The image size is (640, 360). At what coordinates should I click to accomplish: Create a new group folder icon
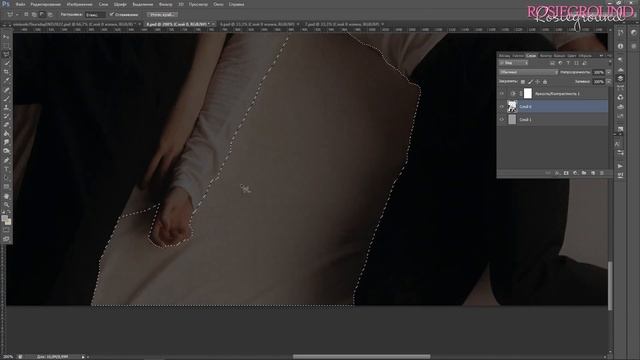[584, 173]
